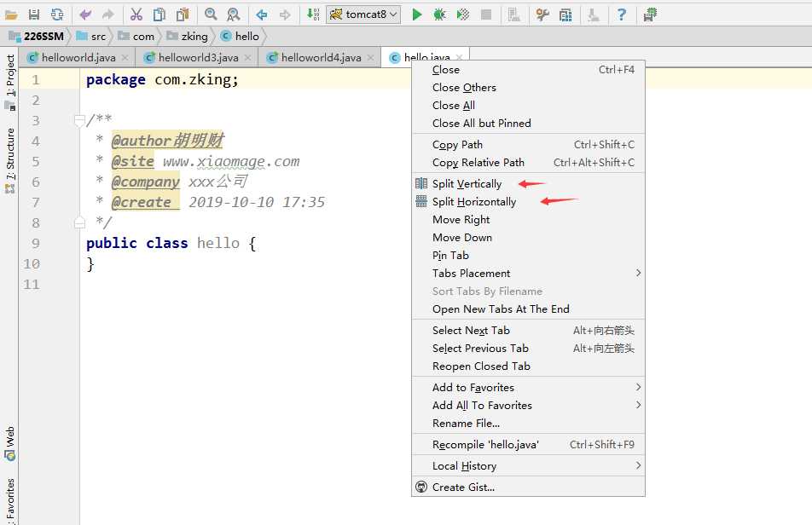Expand the Tabs Placement submenu
The image size is (812, 525).
point(528,273)
